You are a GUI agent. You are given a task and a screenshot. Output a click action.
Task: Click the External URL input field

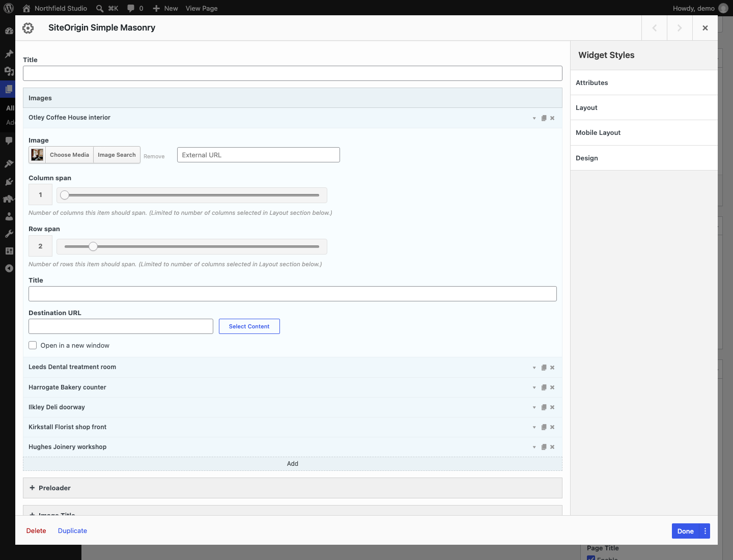(x=259, y=155)
